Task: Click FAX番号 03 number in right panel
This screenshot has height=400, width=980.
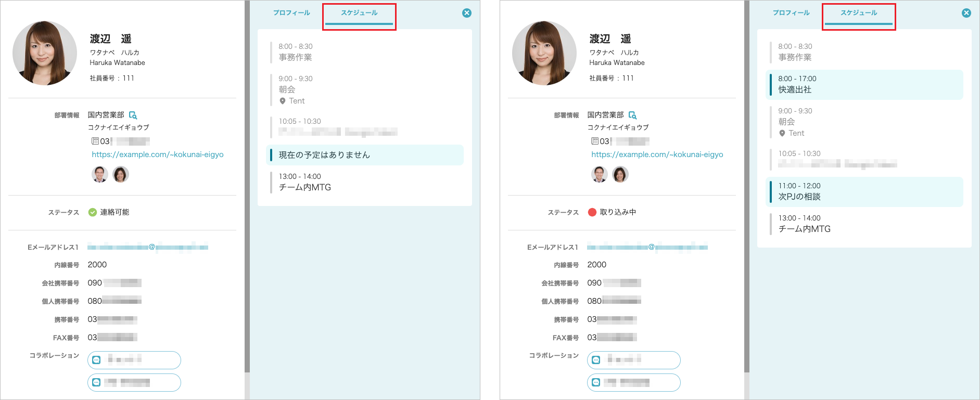Action: point(612,338)
